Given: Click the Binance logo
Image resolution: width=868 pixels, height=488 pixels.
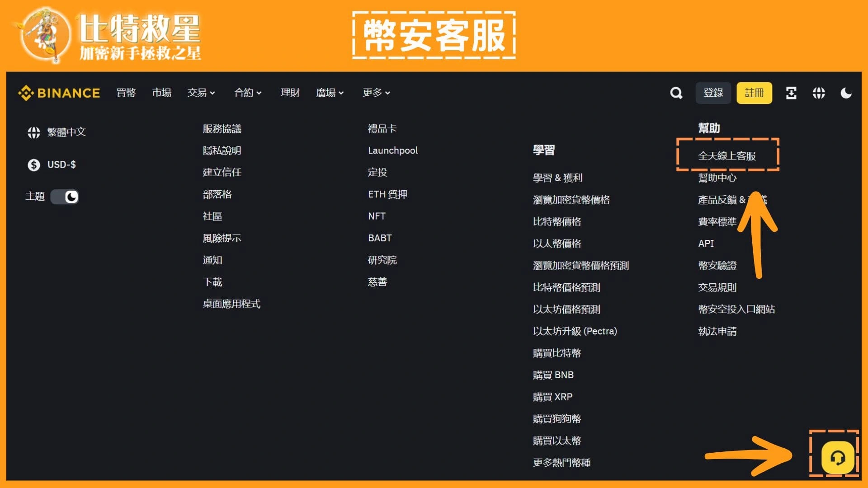Looking at the screenshot, I should (59, 93).
